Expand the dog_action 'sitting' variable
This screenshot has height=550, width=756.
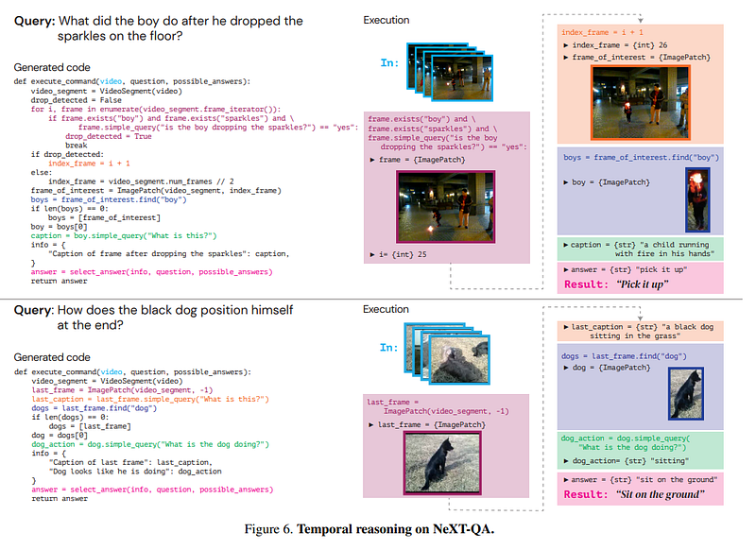click(x=565, y=461)
